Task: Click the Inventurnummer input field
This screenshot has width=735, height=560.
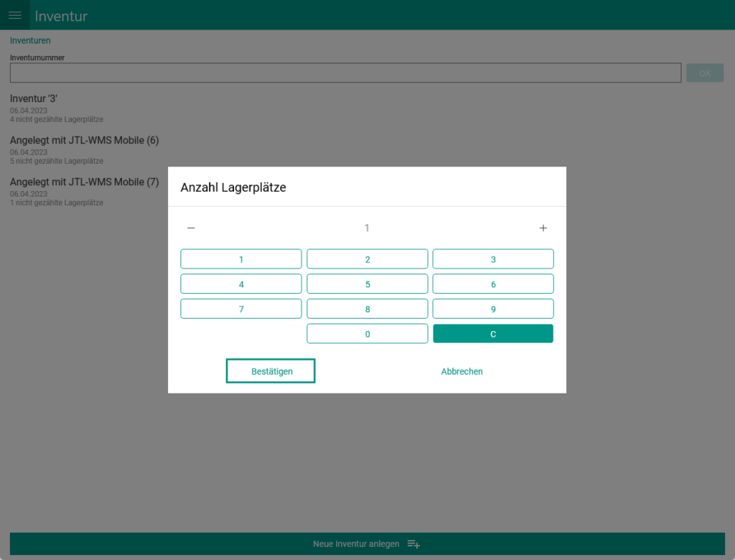Action: 345,73
